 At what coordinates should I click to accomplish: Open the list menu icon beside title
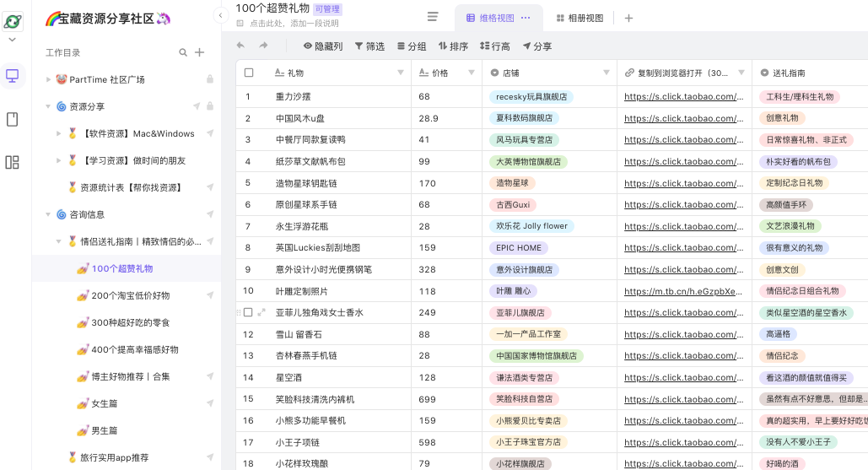point(433,17)
